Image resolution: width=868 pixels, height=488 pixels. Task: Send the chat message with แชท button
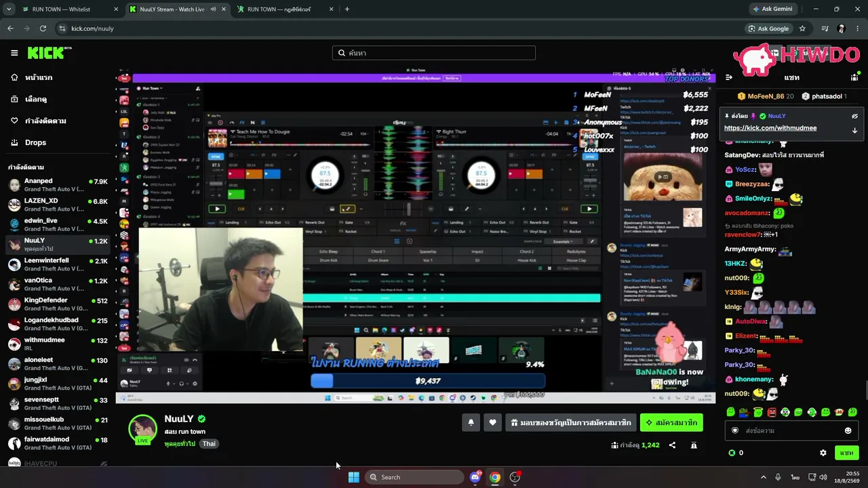846,453
